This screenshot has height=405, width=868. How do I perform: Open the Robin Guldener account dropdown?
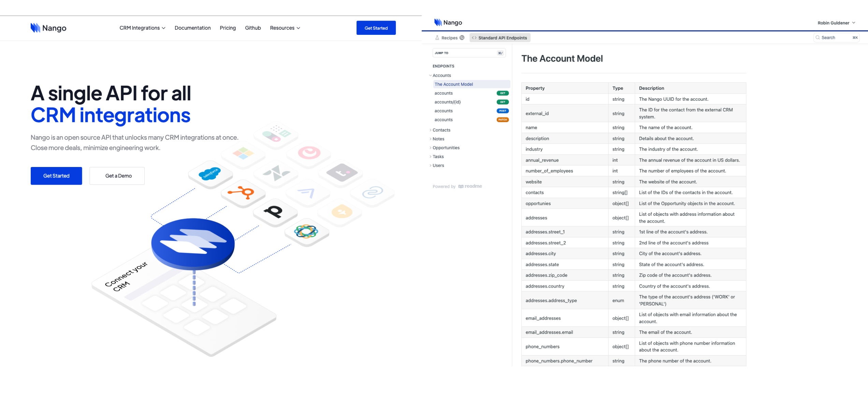click(x=836, y=23)
